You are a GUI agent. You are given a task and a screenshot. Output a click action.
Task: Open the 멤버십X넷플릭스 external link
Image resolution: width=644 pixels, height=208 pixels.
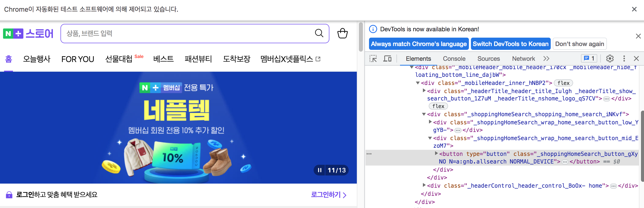(x=290, y=59)
